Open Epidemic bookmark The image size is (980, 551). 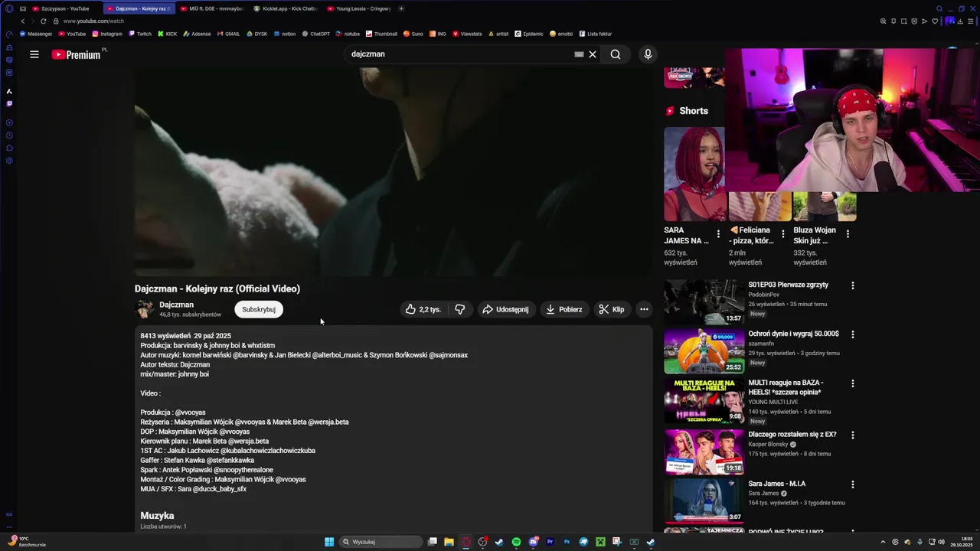[529, 34]
